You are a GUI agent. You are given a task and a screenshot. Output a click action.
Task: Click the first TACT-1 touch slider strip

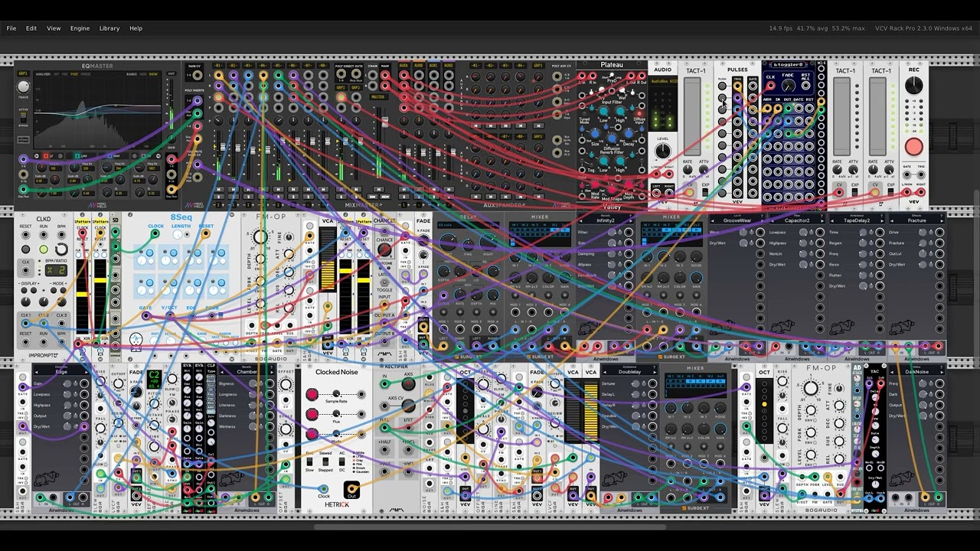pyautogui.click(x=692, y=116)
